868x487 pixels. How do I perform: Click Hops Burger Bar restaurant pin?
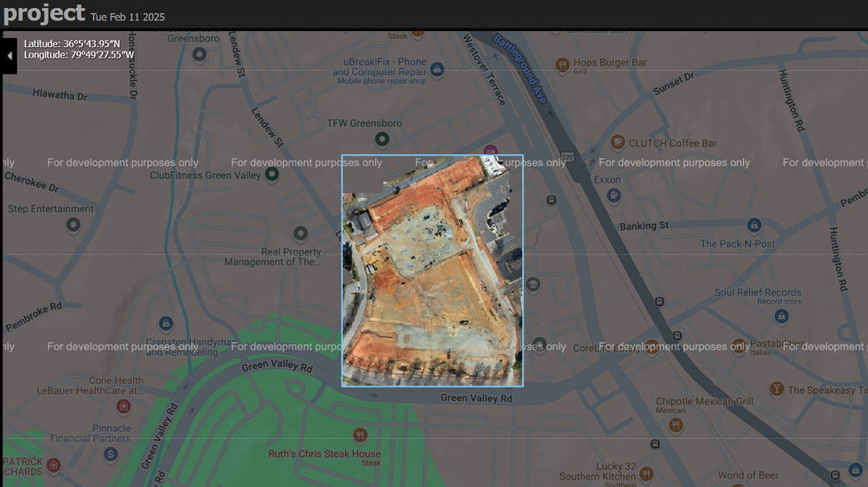click(x=562, y=65)
